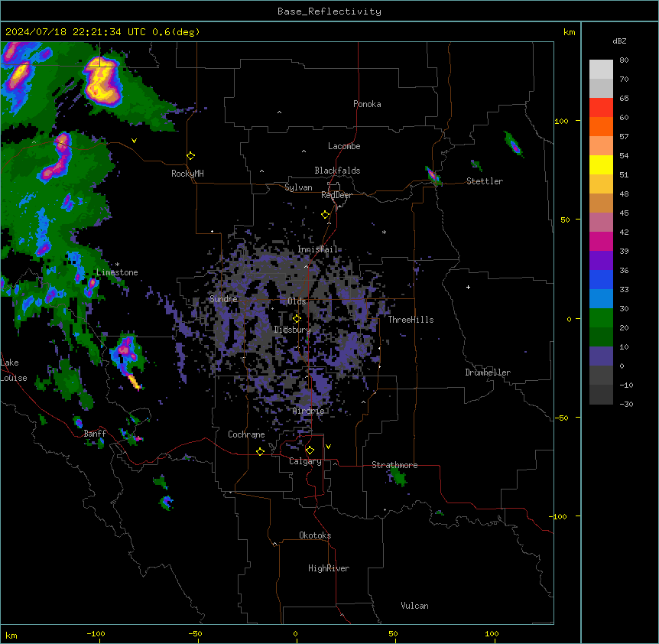Viewport: 659px width, 644px height.
Task: Select the yellow diamond marker above Calgary label
Action: (x=310, y=450)
